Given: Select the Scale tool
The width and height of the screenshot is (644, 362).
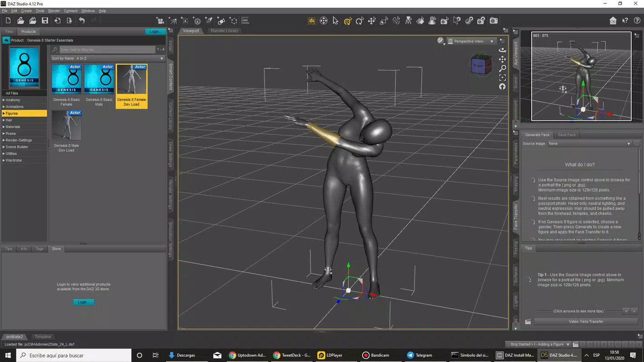Looking at the screenshot, I should 384,21.
